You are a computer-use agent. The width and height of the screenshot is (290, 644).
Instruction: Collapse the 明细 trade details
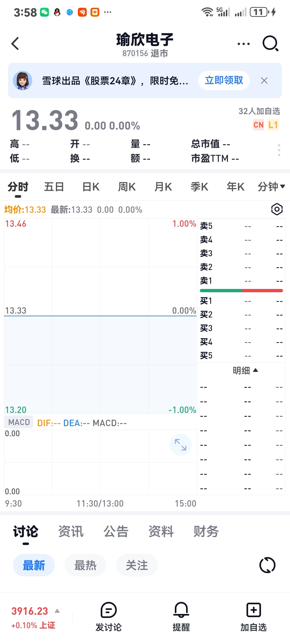[245, 371]
